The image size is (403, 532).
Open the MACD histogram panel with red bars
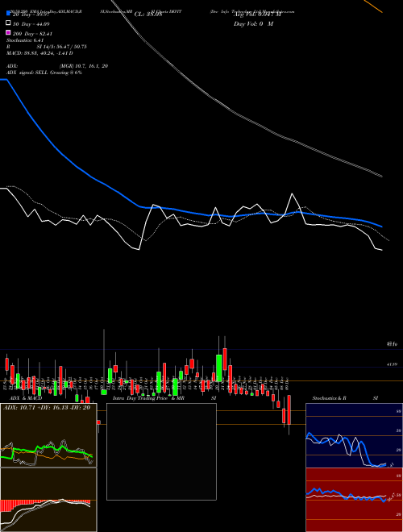48,500
